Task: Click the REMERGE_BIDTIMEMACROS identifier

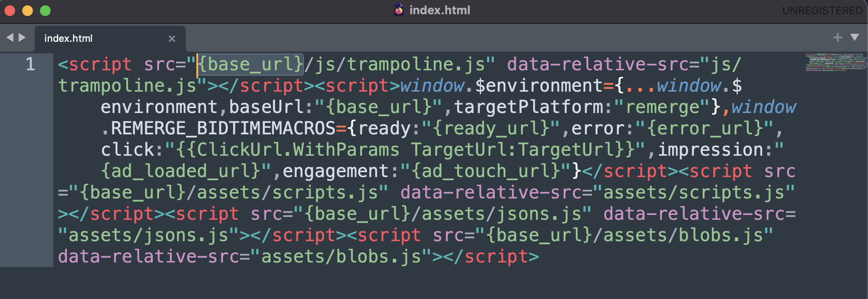Action: 223,129
